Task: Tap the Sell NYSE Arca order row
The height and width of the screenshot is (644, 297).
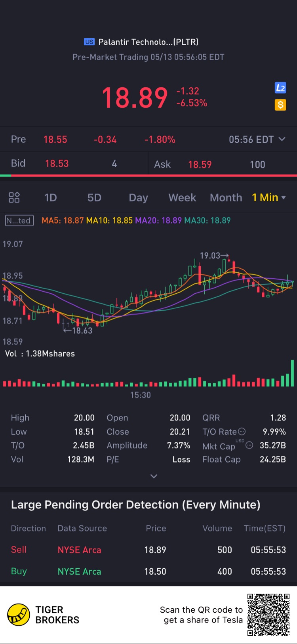Action: (148, 550)
